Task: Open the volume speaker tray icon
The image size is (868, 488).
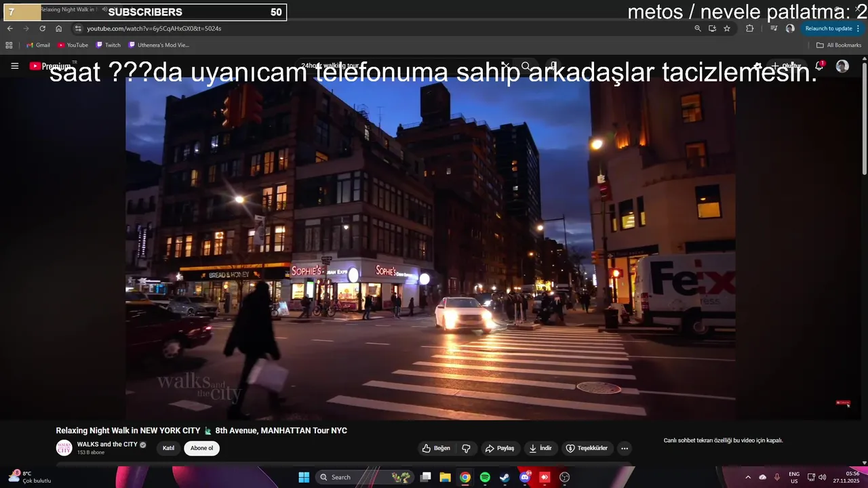Action: [823, 477]
